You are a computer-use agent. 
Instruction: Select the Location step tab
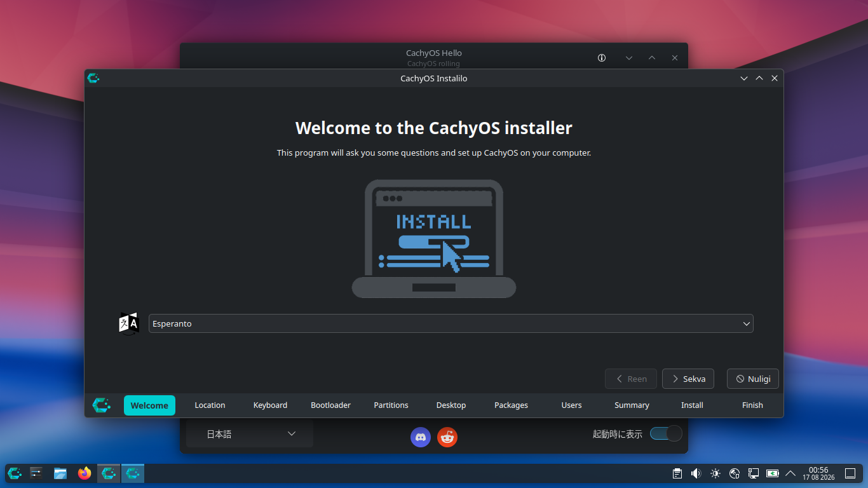210,405
